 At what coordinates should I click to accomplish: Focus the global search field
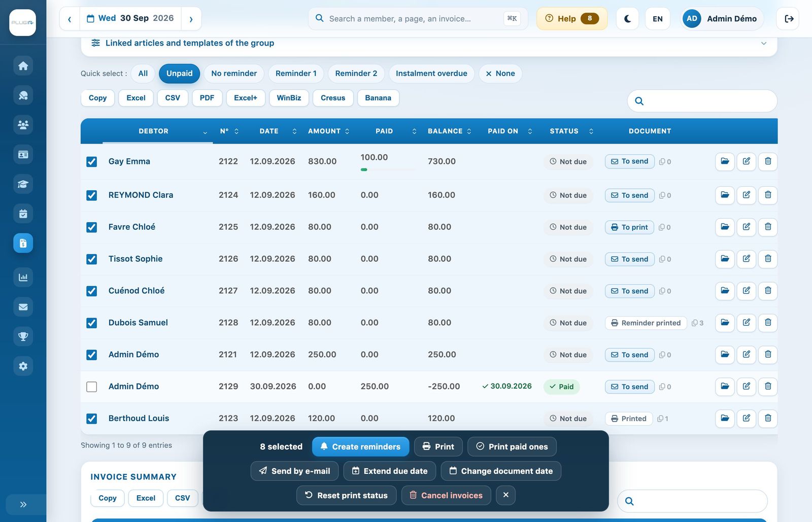point(418,19)
